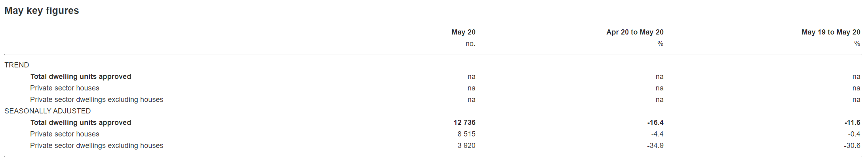868x163 pixels.
Task: Click "Private sector houses" under TREND
Action: tap(65, 88)
